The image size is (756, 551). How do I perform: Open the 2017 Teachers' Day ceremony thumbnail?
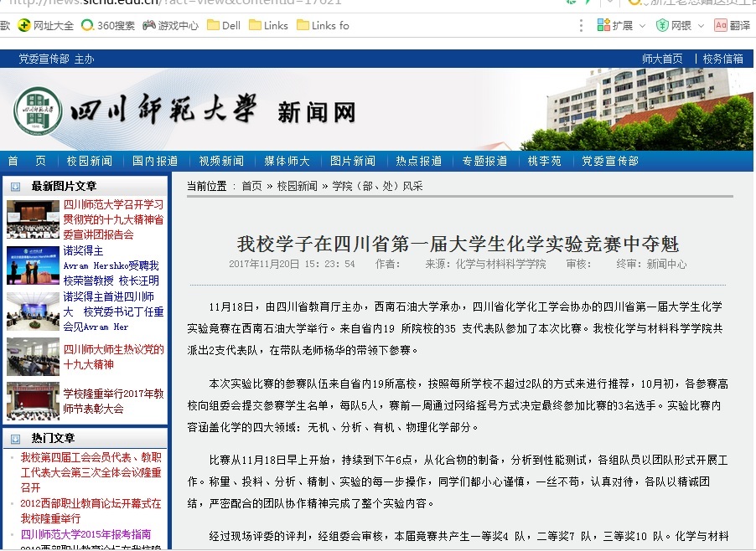point(33,401)
